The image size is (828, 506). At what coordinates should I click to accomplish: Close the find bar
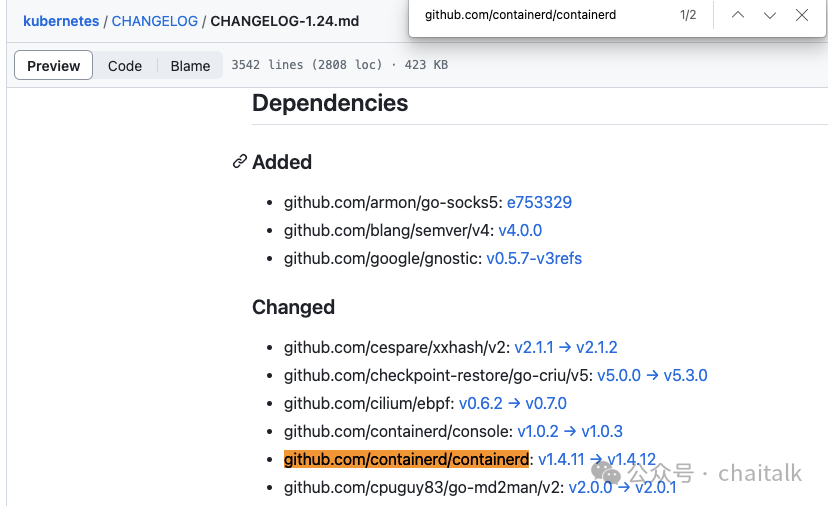[x=802, y=15]
